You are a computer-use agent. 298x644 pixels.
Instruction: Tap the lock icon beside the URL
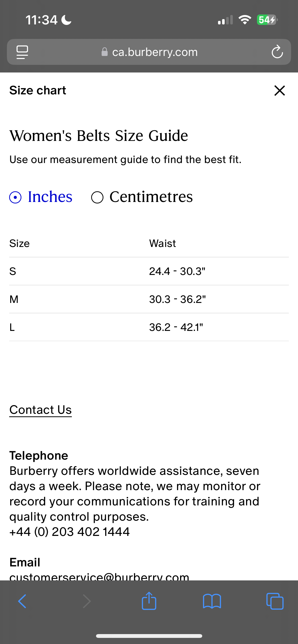pos(104,52)
